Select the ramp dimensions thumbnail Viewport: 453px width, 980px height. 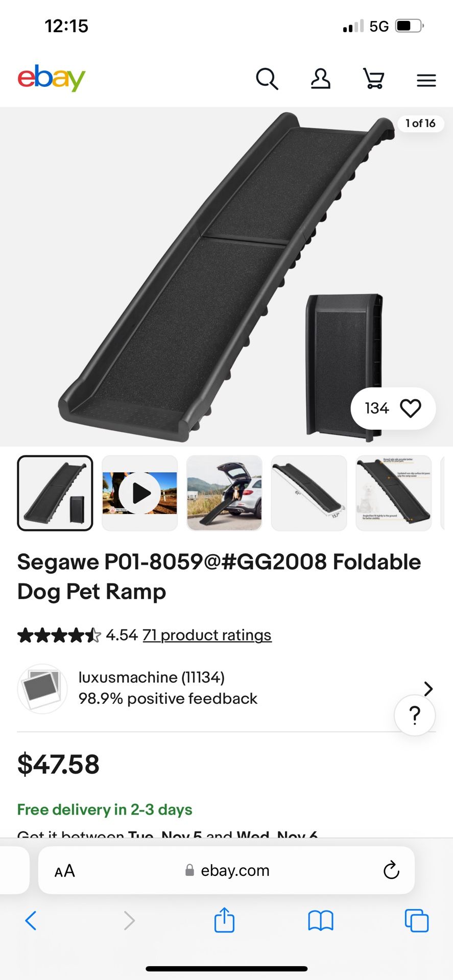click(309, 493)
